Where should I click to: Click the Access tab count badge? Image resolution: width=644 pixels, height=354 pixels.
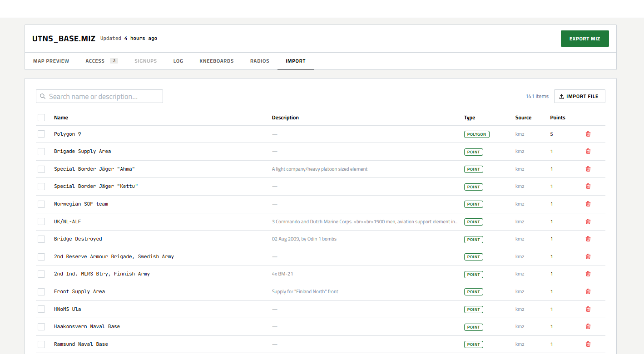click(114, 61)
